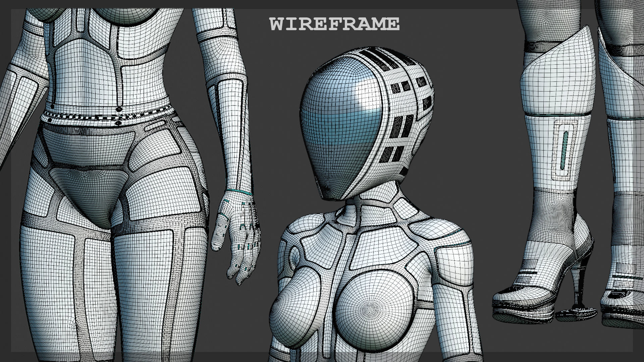This screenshot has height=362, width=644.
Task: Select the robot hand wireframe mesh
Action: [236, 238]
